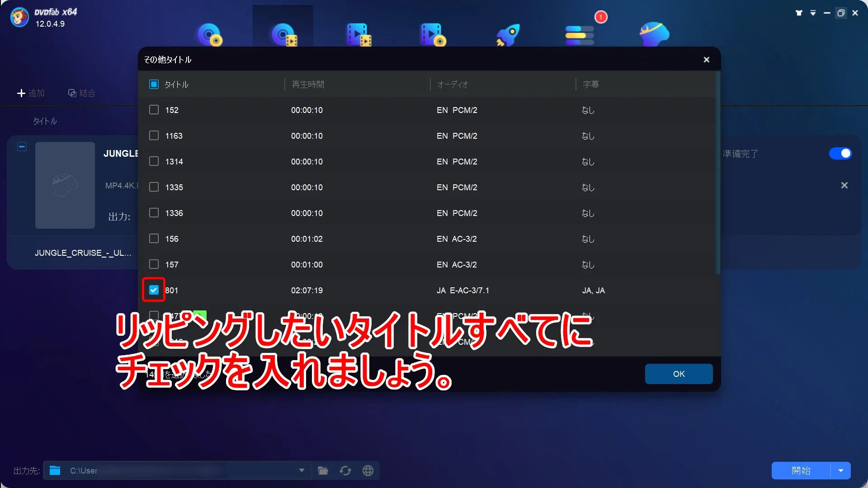868x488 pixels.
Task: Check the box for title 1163
Action: 154,136
